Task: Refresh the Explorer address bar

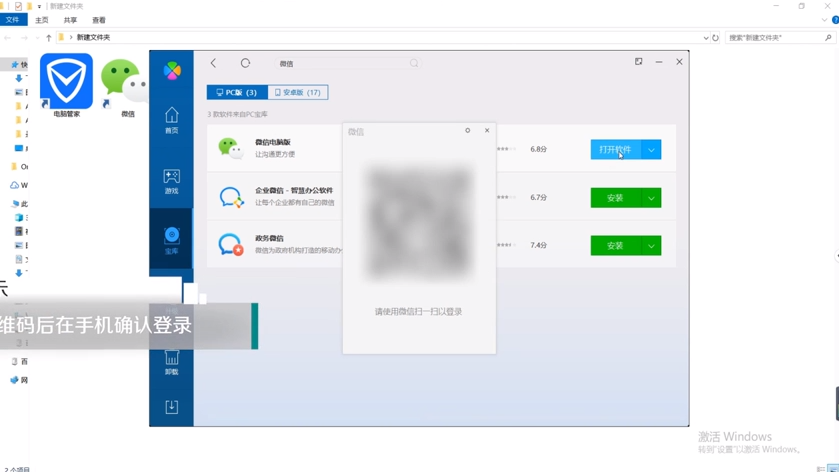Action: pos(715,37)
